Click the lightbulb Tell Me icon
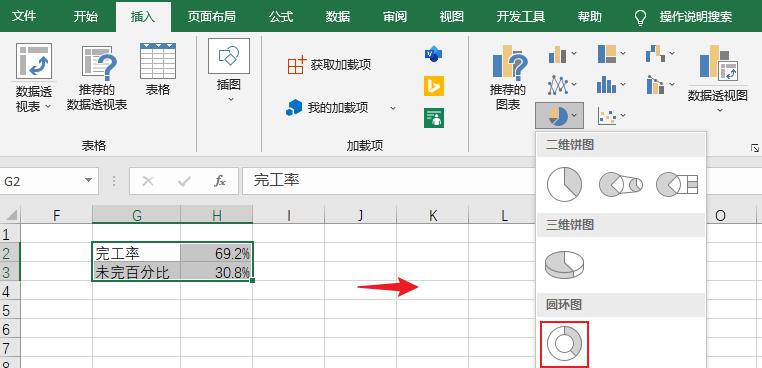The width and height of the screenshot is (762, 368). pyautogui.click(x=640, y=18)
